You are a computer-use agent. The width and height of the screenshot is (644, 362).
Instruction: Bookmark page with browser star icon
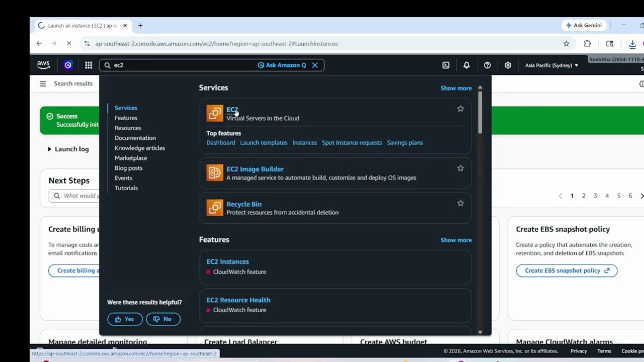(566, 44)
